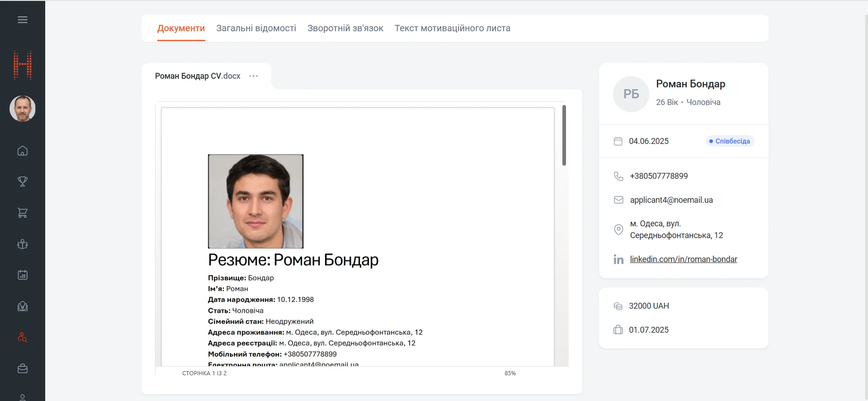Click the phone number +380507778899
The height and width of the screenshot is (401, 868).
659,176
